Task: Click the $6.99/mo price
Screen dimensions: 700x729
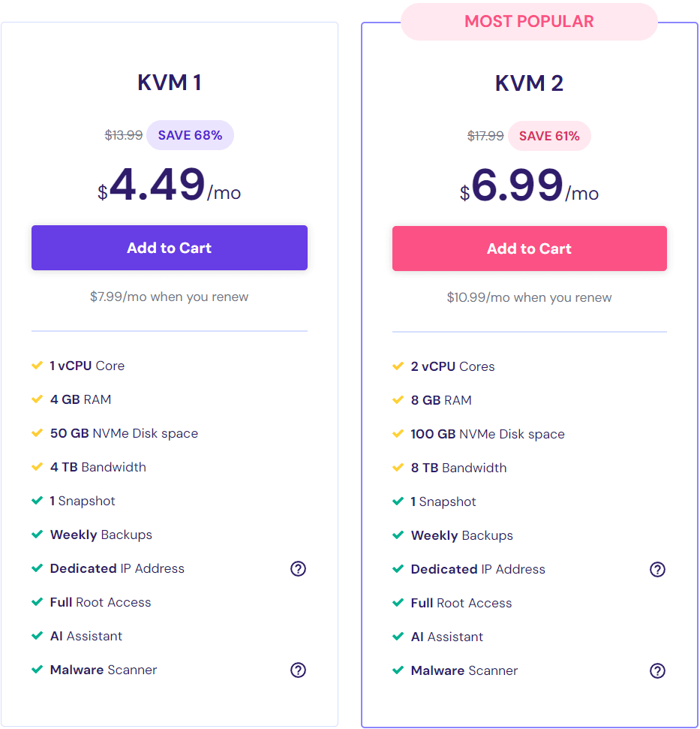Action: point(529,186)
